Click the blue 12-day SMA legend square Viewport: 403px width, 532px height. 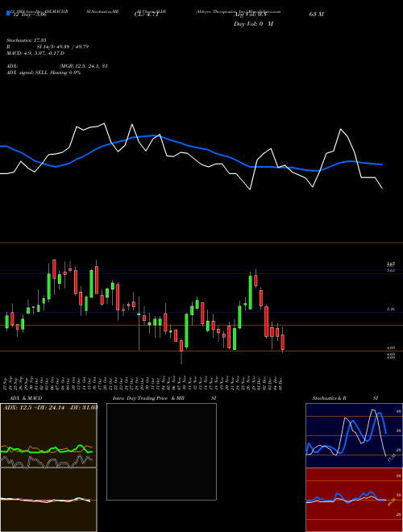click(x=8, y=13)
